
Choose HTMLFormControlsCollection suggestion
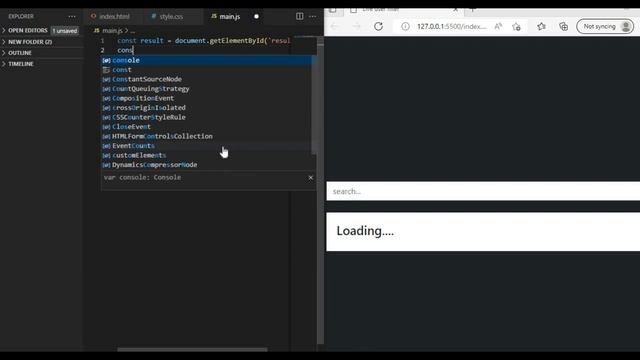pyautogui.click(x=206, y=136)
